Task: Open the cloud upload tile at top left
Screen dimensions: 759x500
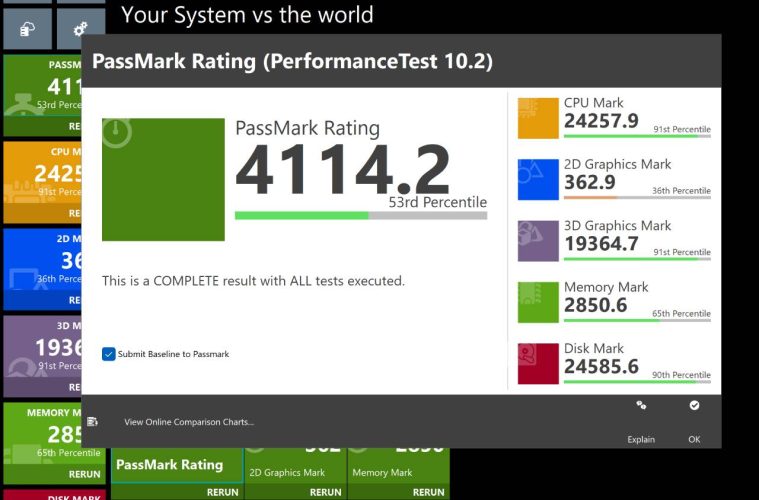Action: [28, 29]
